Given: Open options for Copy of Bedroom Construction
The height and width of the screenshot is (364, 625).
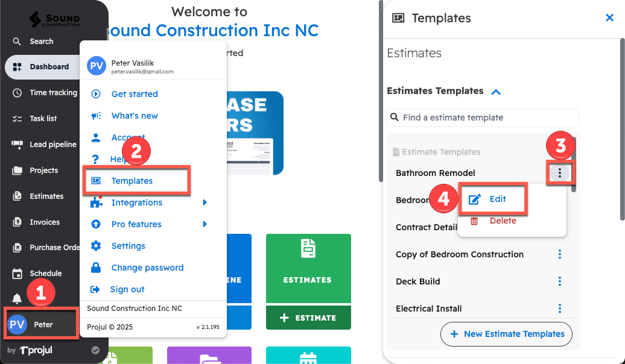Looking at the screenshot, I should [x=560, y=254].
